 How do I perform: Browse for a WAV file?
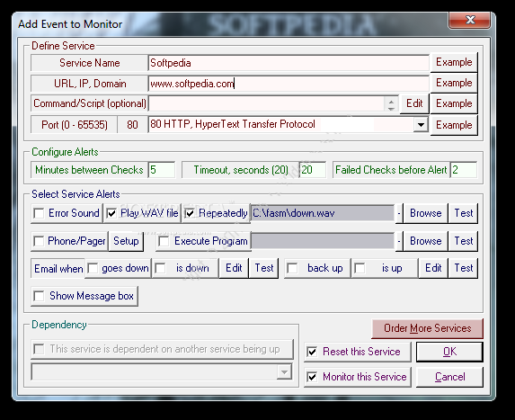(x=425, y=213)
